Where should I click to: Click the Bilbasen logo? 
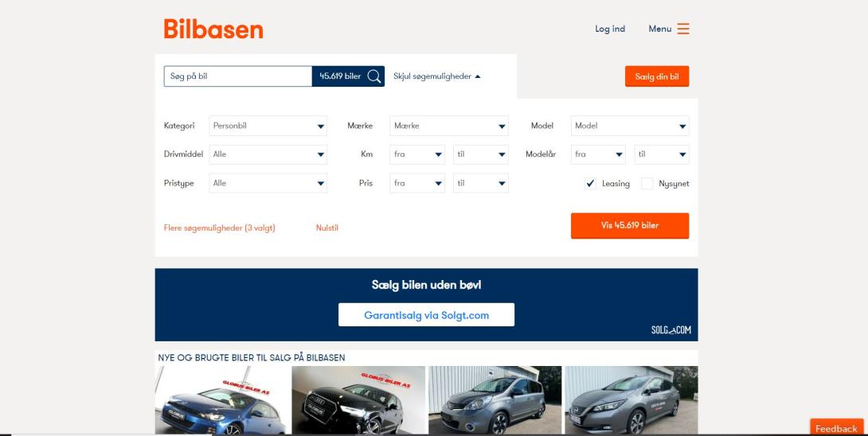tap(213, 29)
